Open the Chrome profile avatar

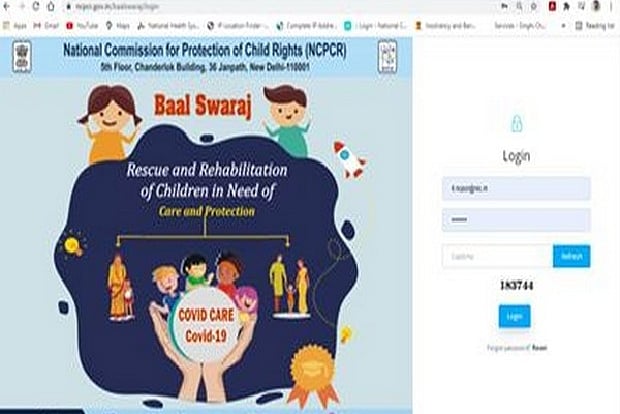596,6
